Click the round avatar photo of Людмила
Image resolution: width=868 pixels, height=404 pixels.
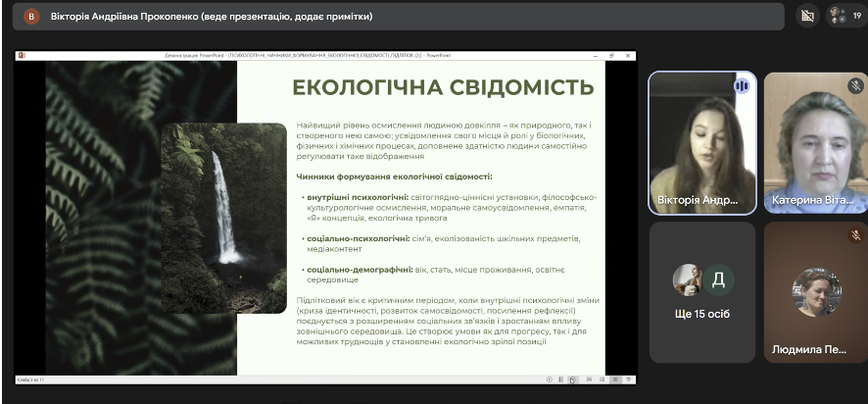[x=816, y=292]
